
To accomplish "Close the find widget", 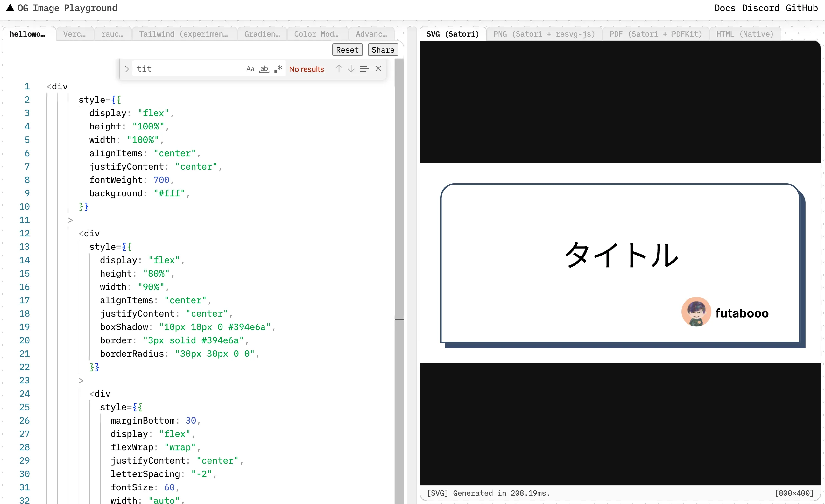I will [x=378, y=69].
